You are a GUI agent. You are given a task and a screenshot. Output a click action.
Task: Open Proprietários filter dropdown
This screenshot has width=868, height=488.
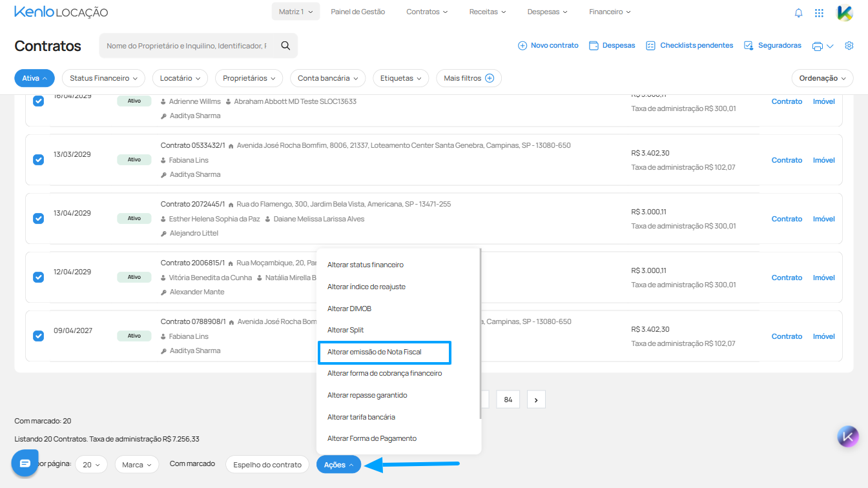pyautogui.click(x=249, y=78)
